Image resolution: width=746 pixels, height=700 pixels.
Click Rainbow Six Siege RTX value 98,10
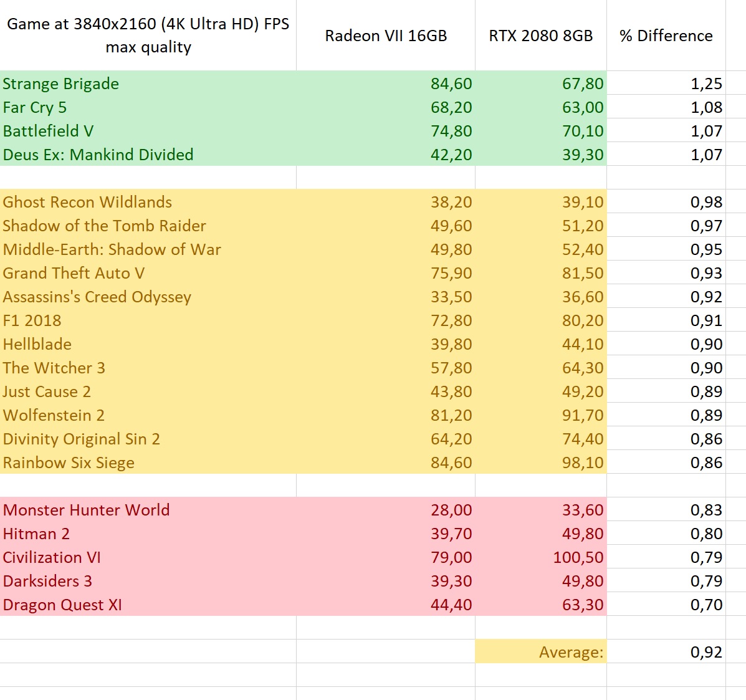(541, 462)
